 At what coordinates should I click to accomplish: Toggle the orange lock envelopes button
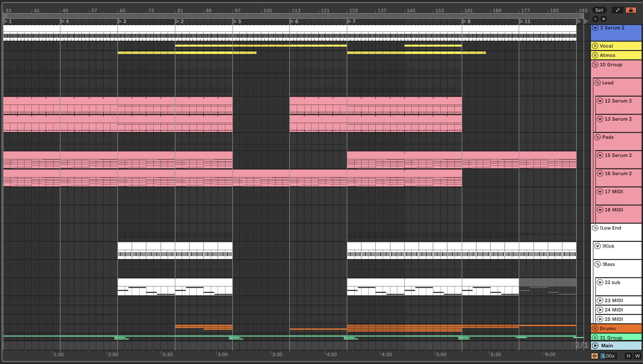[x=630, y=10]
